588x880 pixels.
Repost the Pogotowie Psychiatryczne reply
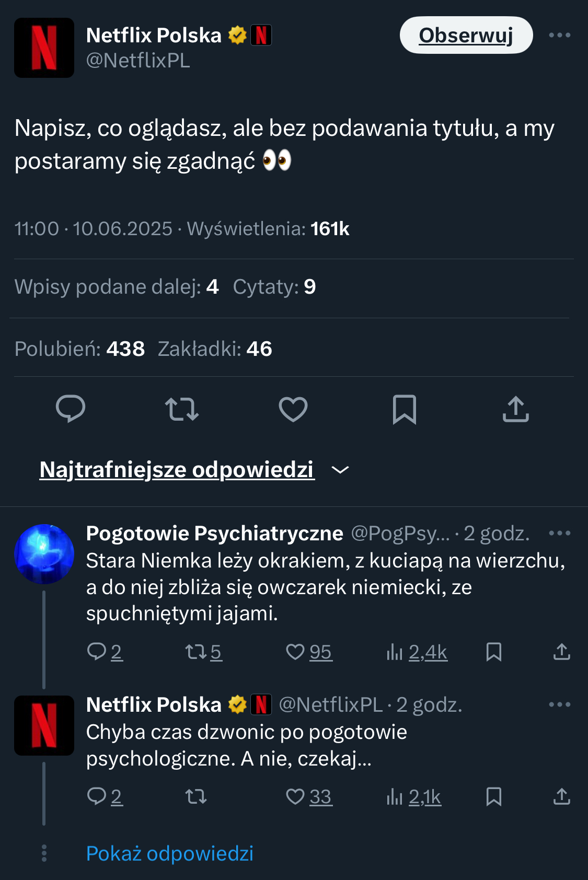(196, 652)
